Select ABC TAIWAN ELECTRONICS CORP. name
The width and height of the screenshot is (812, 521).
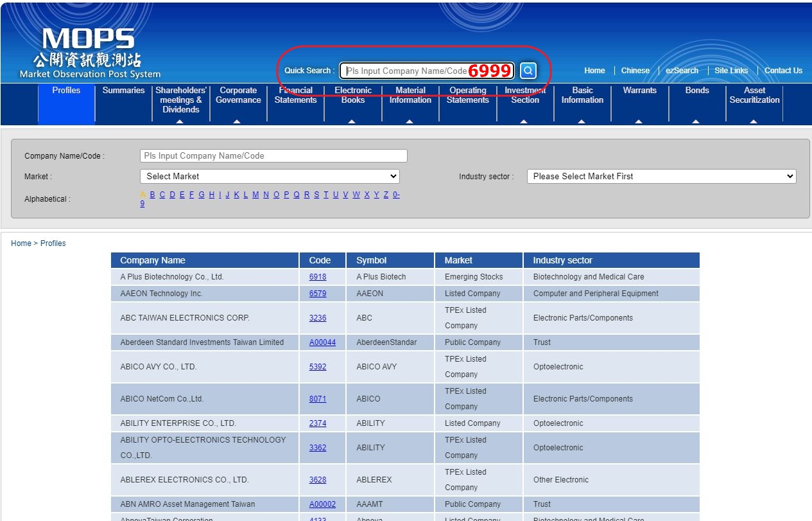pyautogui.click(x=185, y=318)
